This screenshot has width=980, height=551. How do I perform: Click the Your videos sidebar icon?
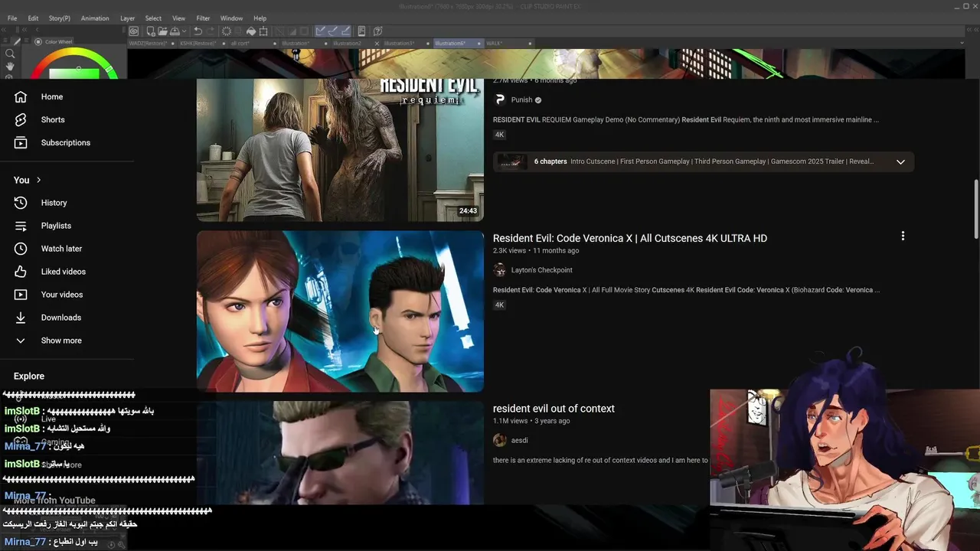pyautogui.click(x=21, y=295)
